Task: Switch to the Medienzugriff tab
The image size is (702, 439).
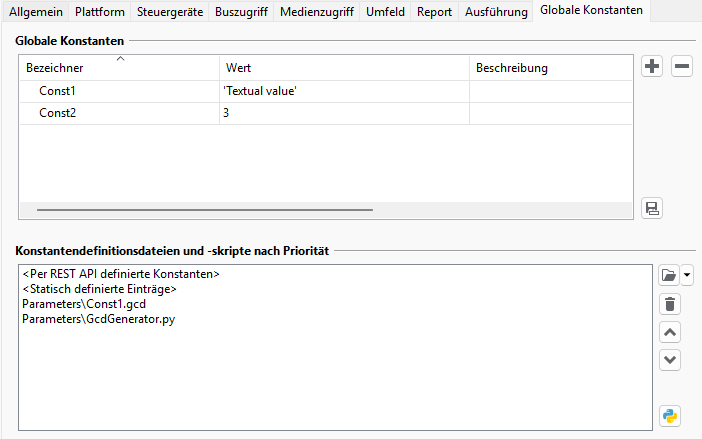Action: coord(317,12)
